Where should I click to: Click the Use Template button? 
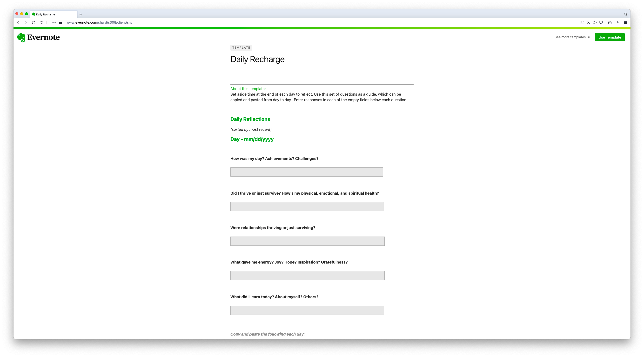coord(610,37)
